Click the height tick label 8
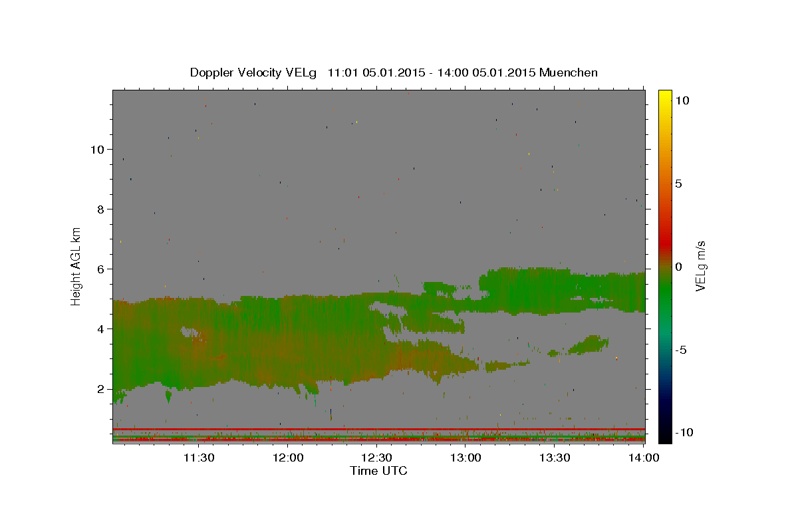This screenshot has width=798, height=532. click(x=99, y=209)
